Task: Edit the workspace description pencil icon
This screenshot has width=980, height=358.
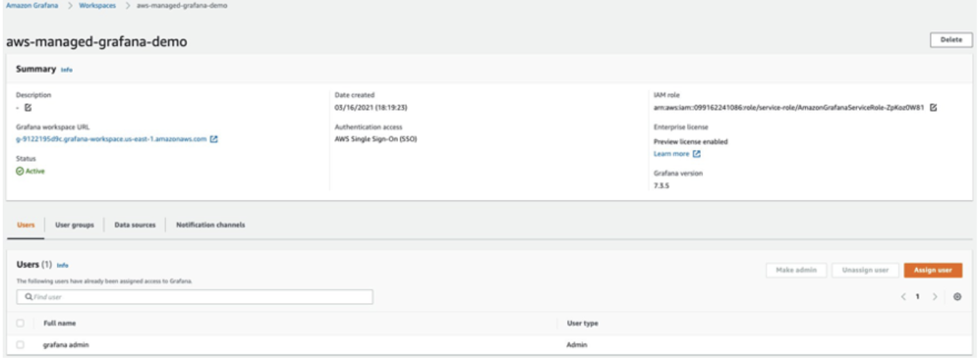Action: click(x=28, y=107)
